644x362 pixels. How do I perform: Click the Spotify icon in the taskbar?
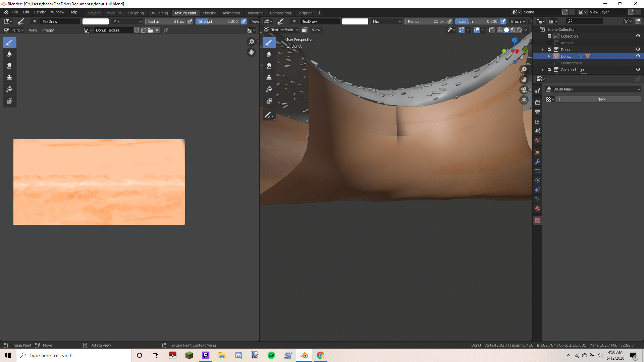tap(271, 355)
